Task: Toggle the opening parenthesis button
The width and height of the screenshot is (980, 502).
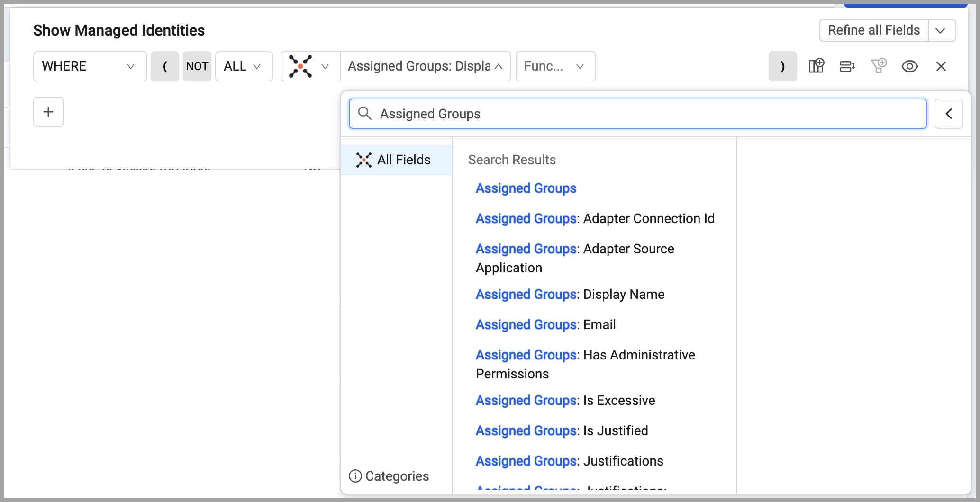Action: (165, 66)
